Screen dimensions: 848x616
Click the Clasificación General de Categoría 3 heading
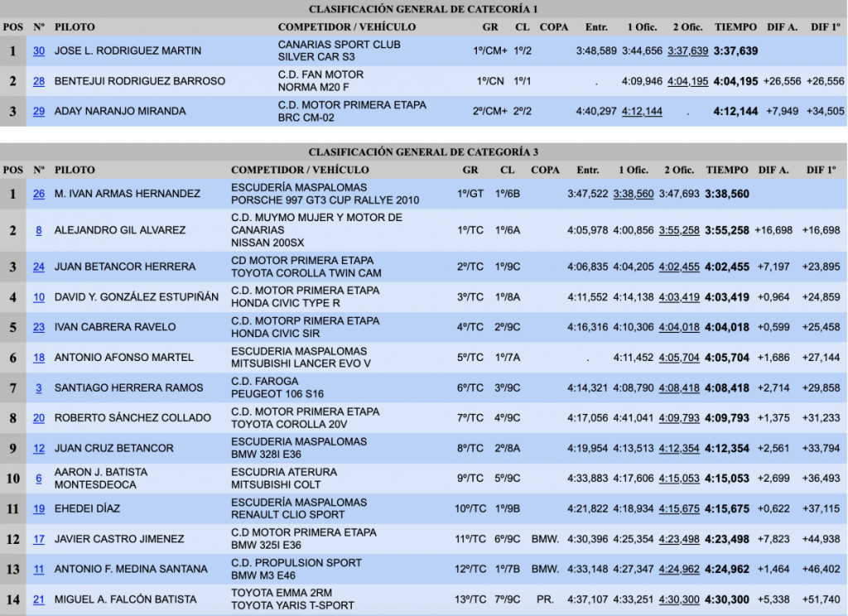pyautogui.click(x=423, y=152)
